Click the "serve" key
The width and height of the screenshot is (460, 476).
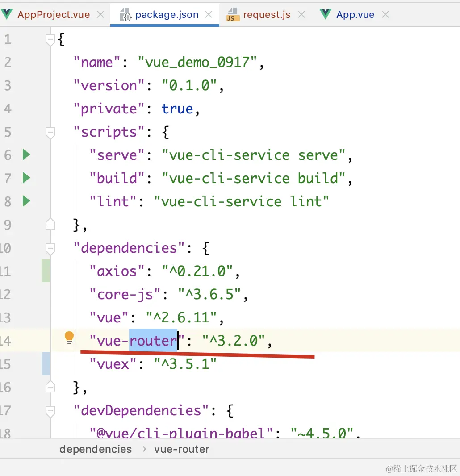[117, 155]
